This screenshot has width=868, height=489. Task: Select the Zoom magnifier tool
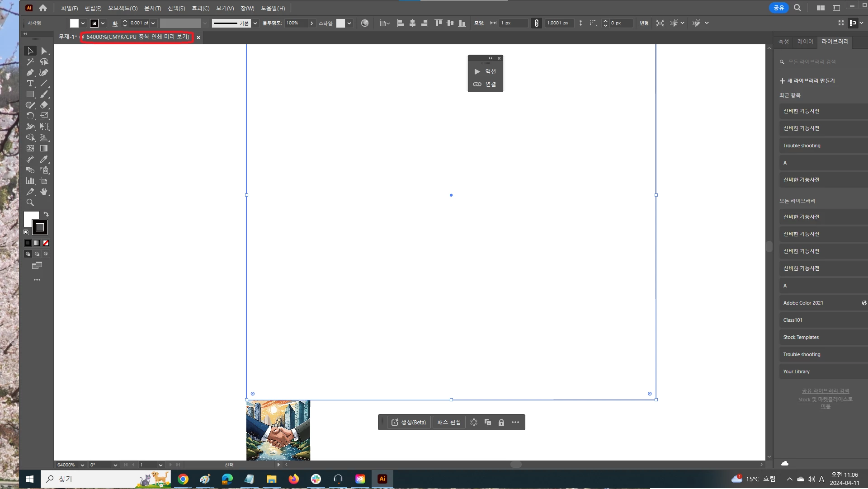[30, 203]
